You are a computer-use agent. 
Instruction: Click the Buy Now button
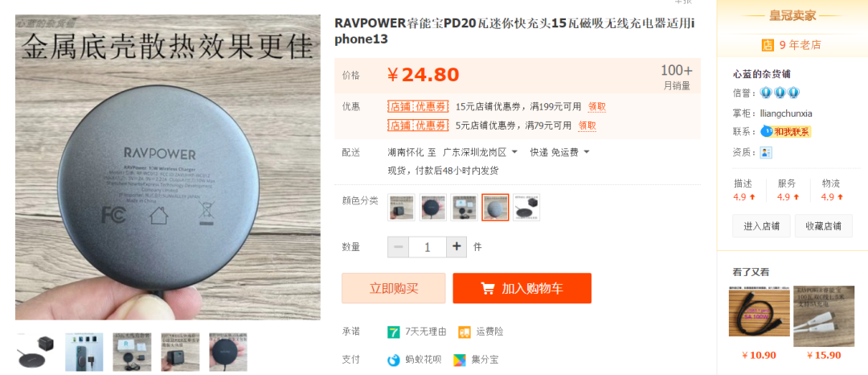[394, 288]
